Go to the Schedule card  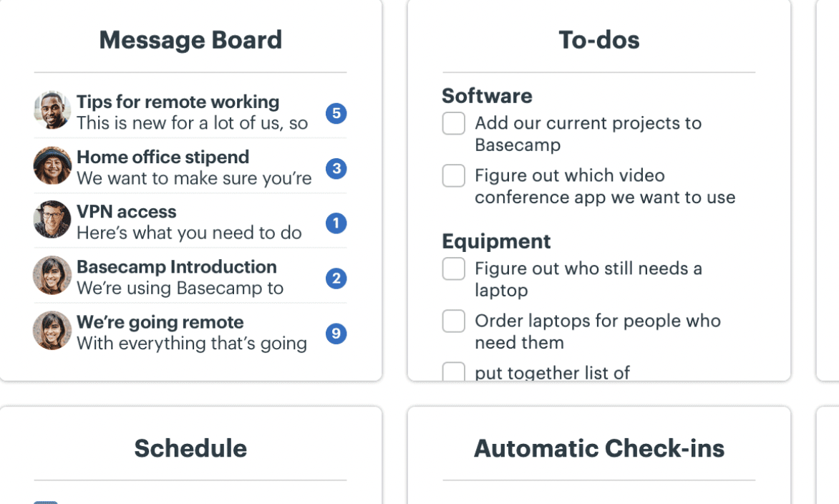[190, 448]
